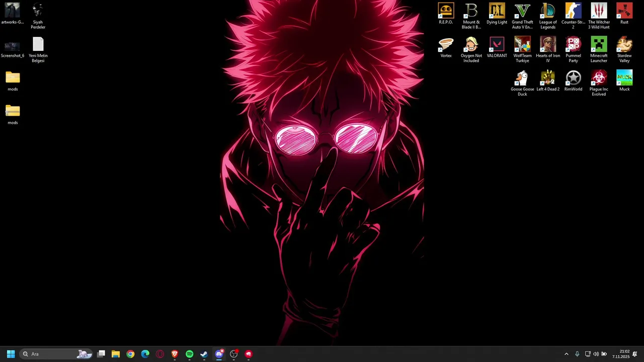Select the WolfTeam Turkiye shortcut
644x362 pixels.
click(522, 50)
